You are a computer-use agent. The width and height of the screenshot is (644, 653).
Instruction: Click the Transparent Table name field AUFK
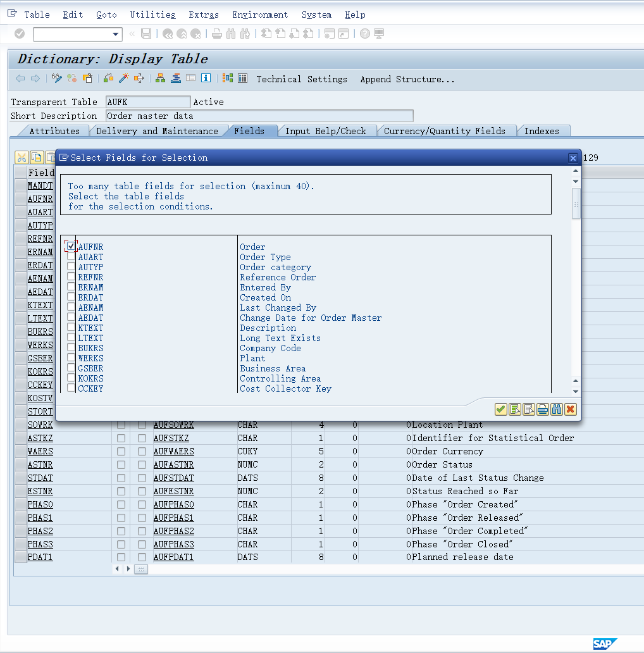pyautogui.click(x=148, y=102)
